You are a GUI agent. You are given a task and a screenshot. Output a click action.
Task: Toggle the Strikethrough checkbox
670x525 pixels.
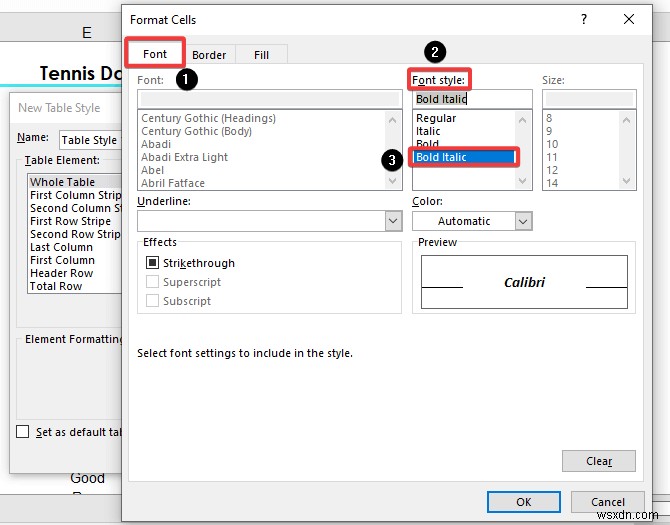153,263
